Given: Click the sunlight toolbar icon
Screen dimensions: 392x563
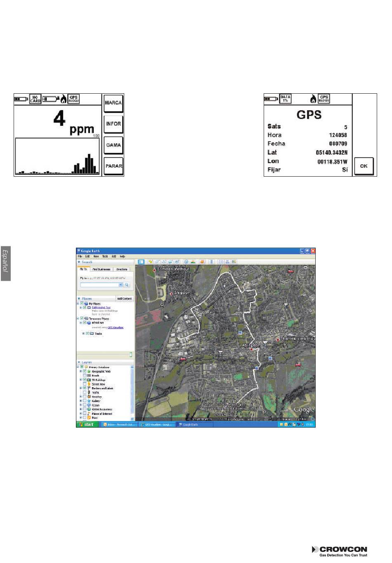Looking at the screenshot, I should 193,262.
